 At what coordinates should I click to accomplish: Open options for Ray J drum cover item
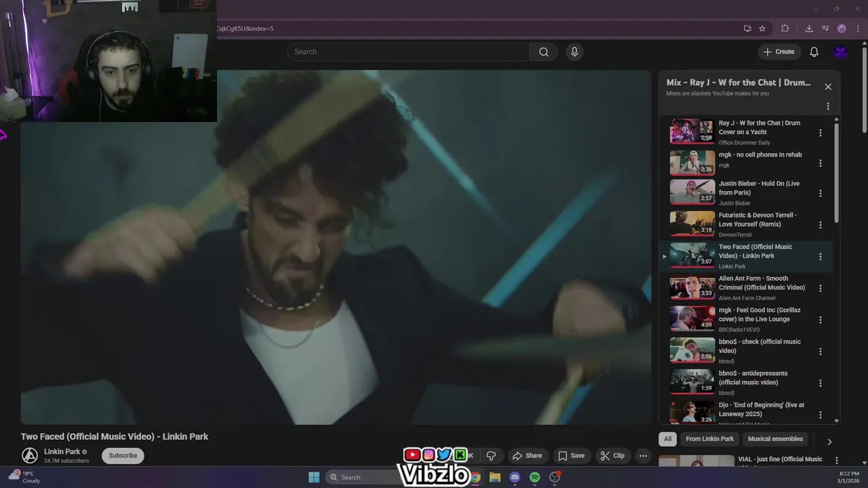point(821,133)
